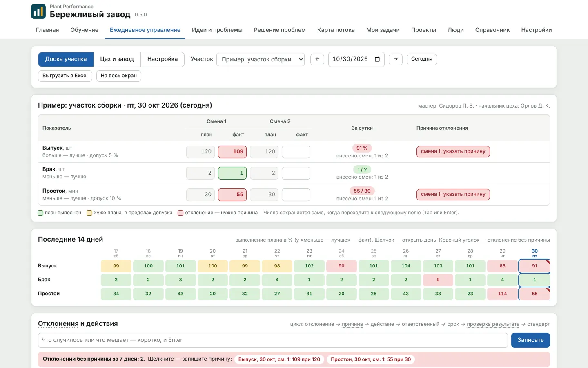
Task: Open Решение проблем navigation tab
Action: click(280, 30)
